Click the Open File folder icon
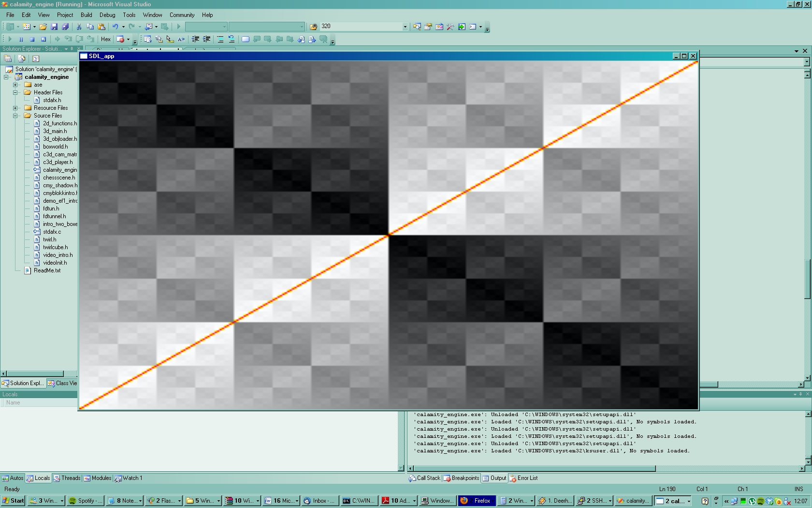This screenshot has width=812, height=508. click(43, 27)
